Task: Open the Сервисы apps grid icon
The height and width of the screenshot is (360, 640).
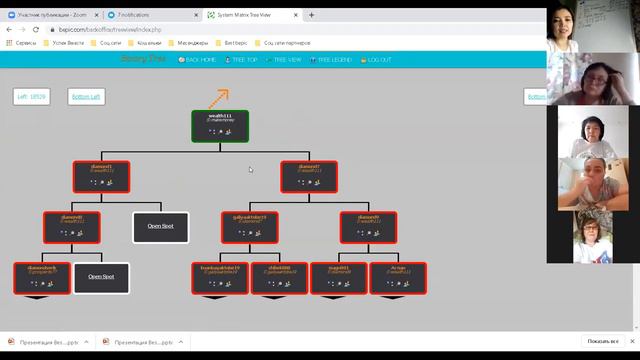Action: [9, 42]
